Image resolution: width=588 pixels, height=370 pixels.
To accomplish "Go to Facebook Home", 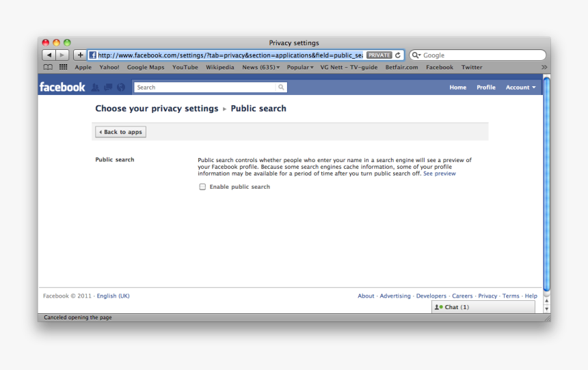I will [458, 88].
